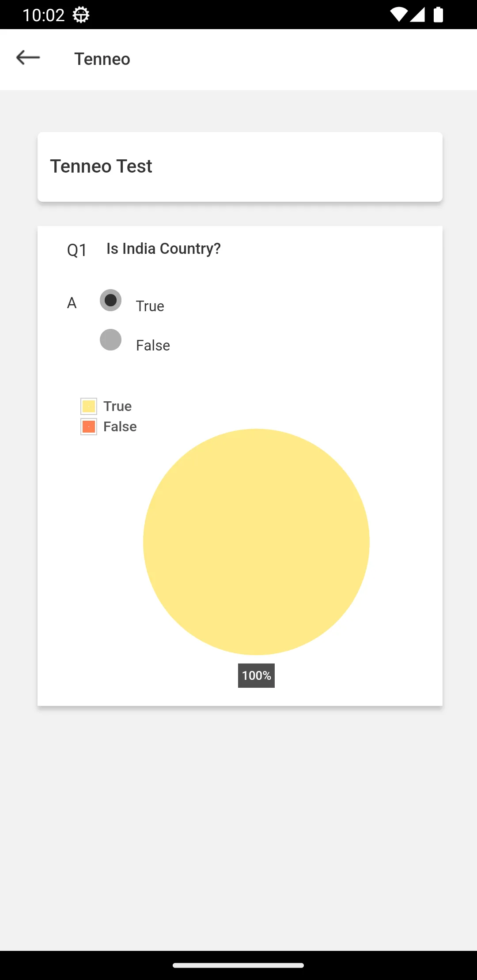Screen dimensions: 477x980
Task: Tap the settings gear in status bar
Action: [81, 15]
